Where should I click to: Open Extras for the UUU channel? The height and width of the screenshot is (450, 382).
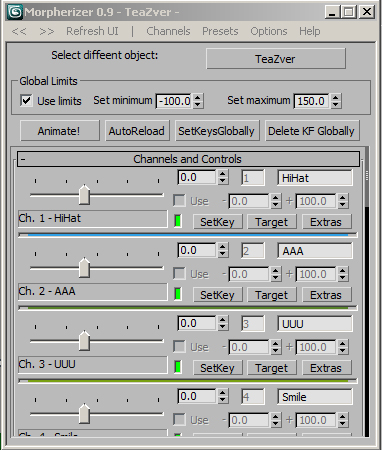[326, 368]
